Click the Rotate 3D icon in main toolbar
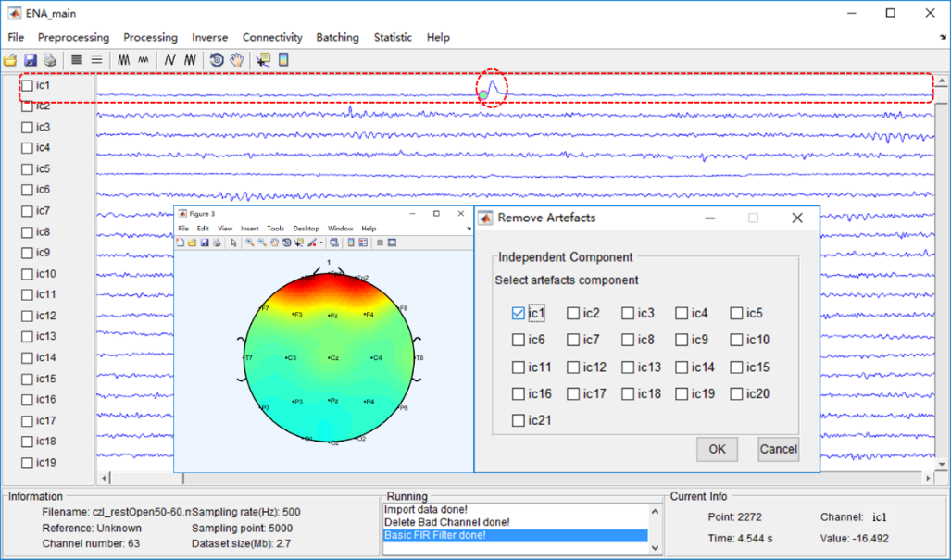Image resolution: width=951 pixels, height=560 pixels. (217, 60)
